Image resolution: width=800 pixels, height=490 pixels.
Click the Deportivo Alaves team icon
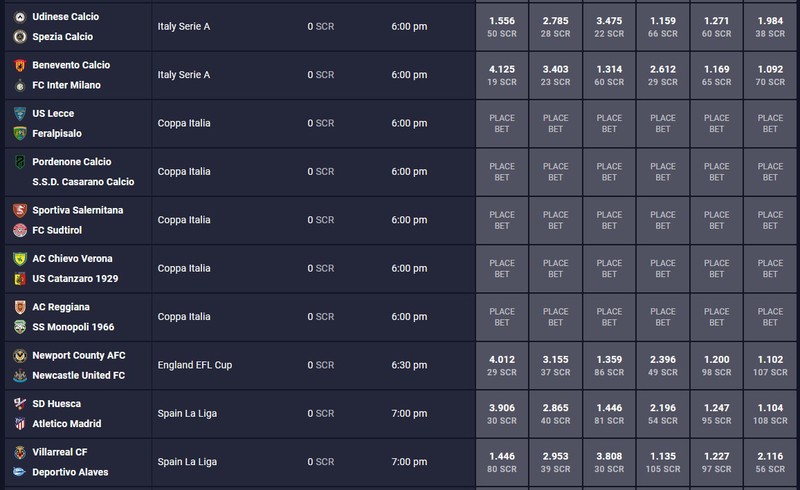20,472
